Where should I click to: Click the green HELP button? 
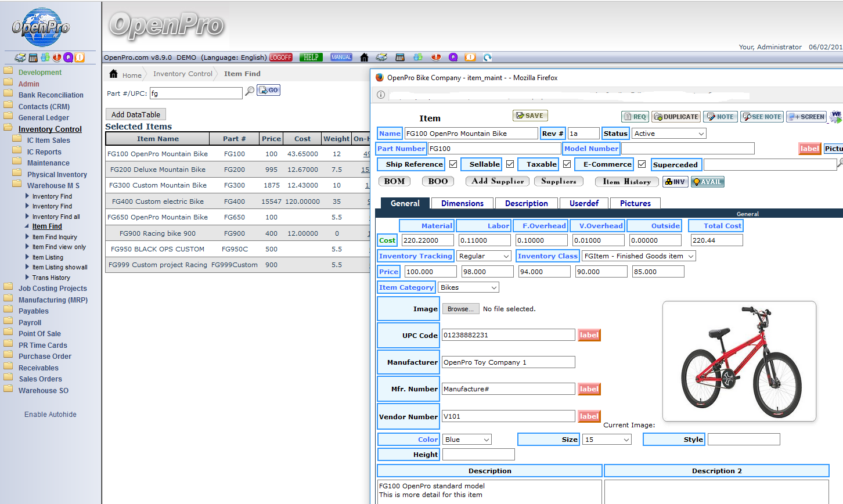[311, 57]
